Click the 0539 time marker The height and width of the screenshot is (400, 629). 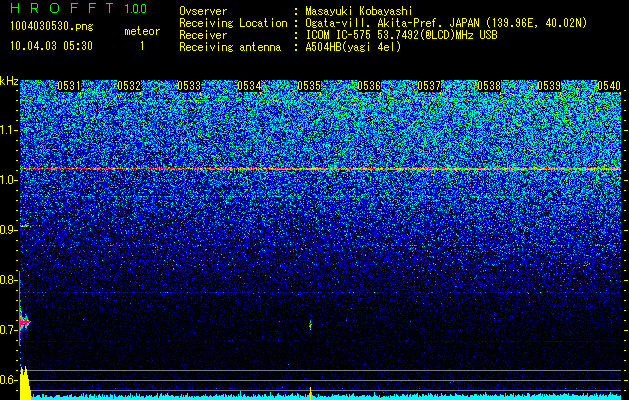coord(549,86)
